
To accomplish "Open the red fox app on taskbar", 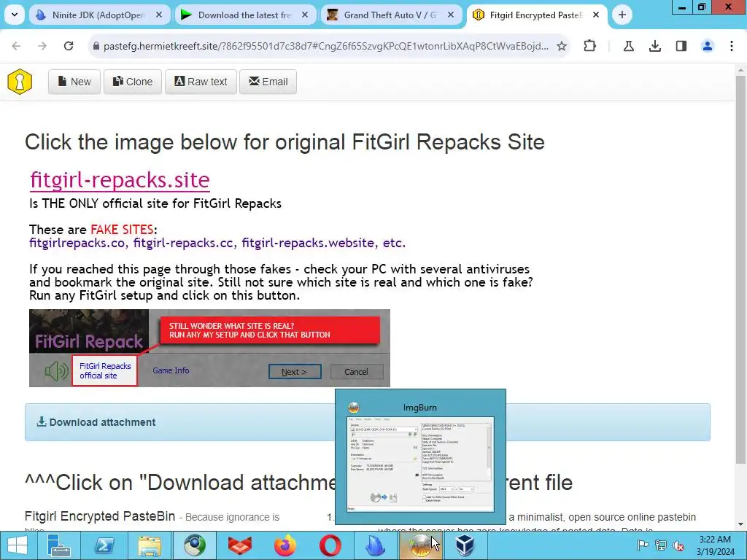I will [240, 545].
